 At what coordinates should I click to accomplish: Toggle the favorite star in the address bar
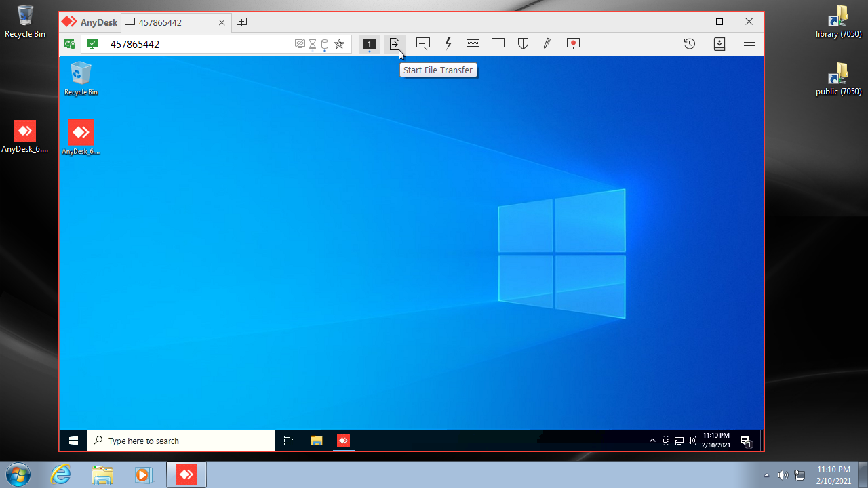(x=339, y=45)
